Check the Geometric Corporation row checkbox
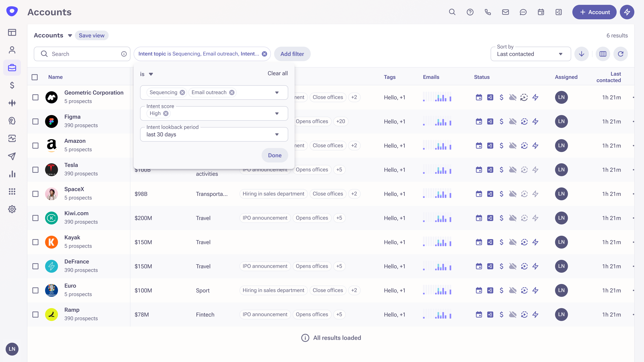644x362 pixels. click(x=35, y=97)
